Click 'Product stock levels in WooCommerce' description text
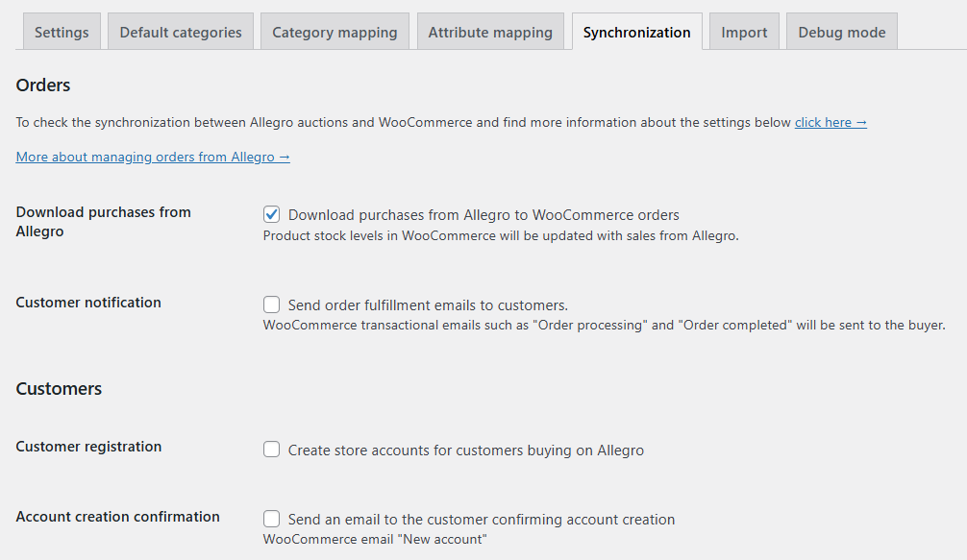This screenshot has width=967, height=560. tap(501, 236)
